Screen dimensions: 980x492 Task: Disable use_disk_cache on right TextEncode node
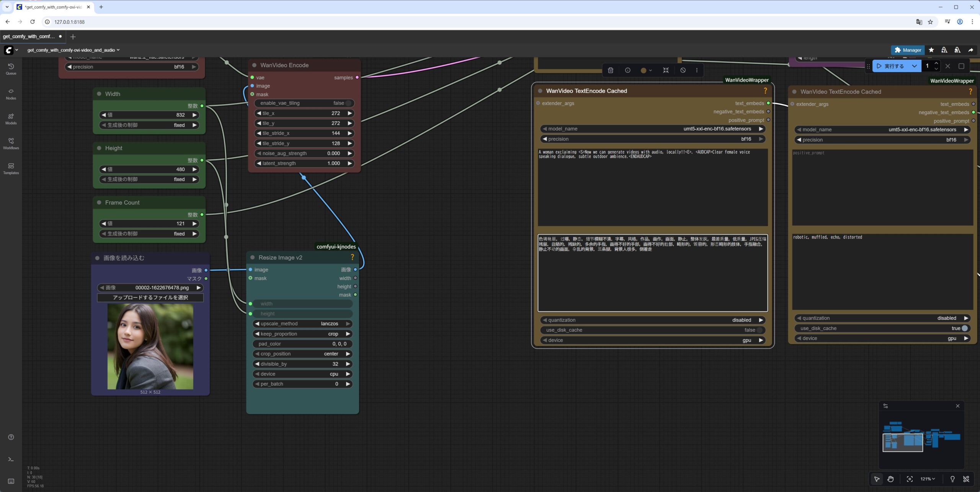point(964,328)
